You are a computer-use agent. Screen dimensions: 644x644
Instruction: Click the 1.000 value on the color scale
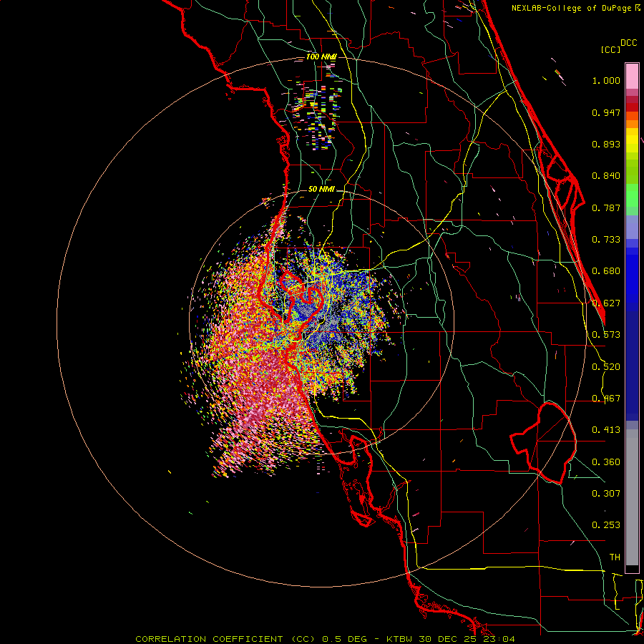coord(606,80)
